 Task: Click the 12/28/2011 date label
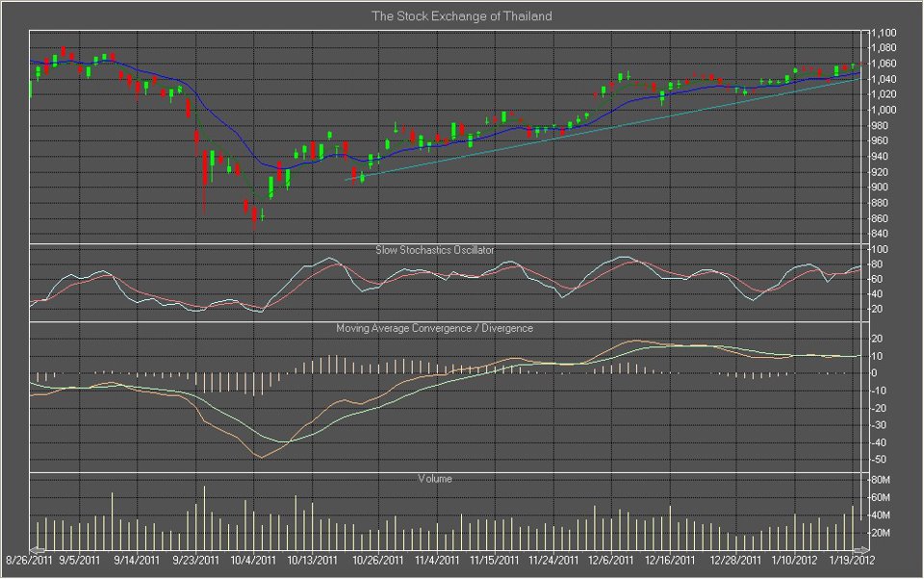coord(735,560)
